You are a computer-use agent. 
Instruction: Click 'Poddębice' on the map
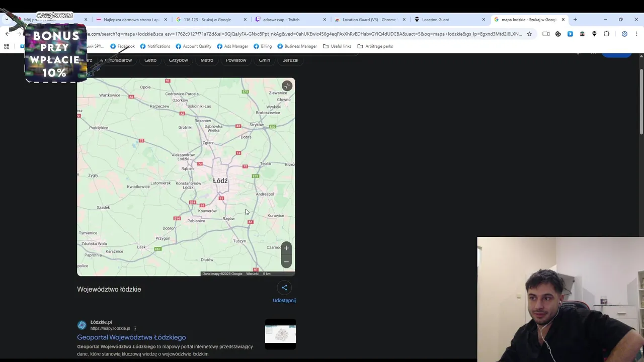(x=99, y=128)
